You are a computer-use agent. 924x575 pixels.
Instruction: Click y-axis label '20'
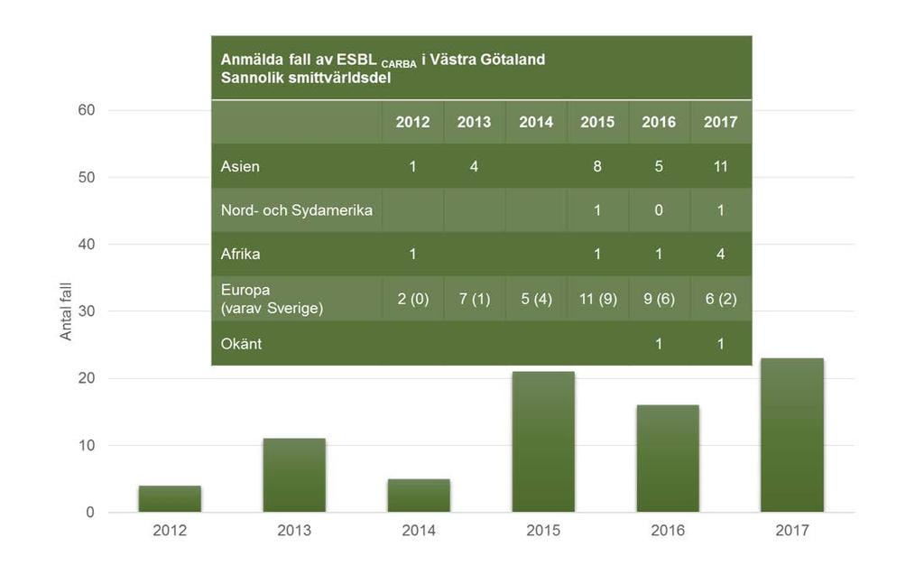86,378
